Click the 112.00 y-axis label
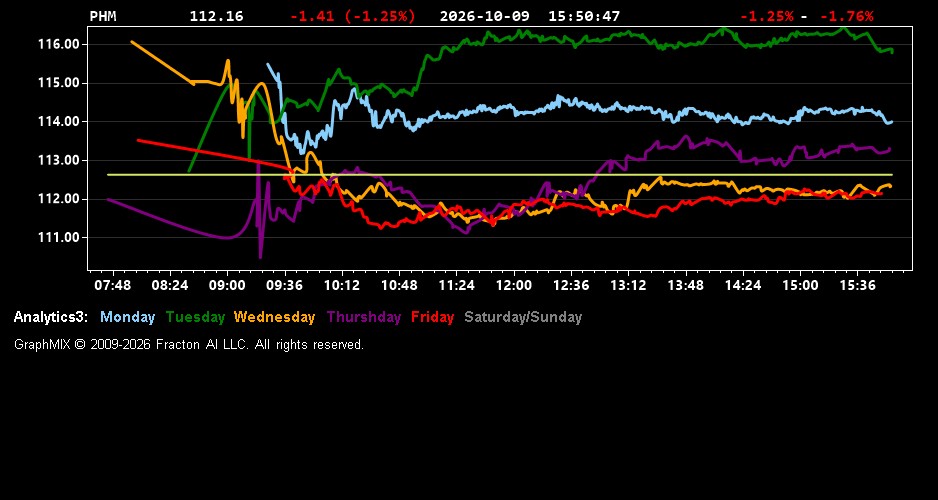The image size is (938, 500). (59, 199)
